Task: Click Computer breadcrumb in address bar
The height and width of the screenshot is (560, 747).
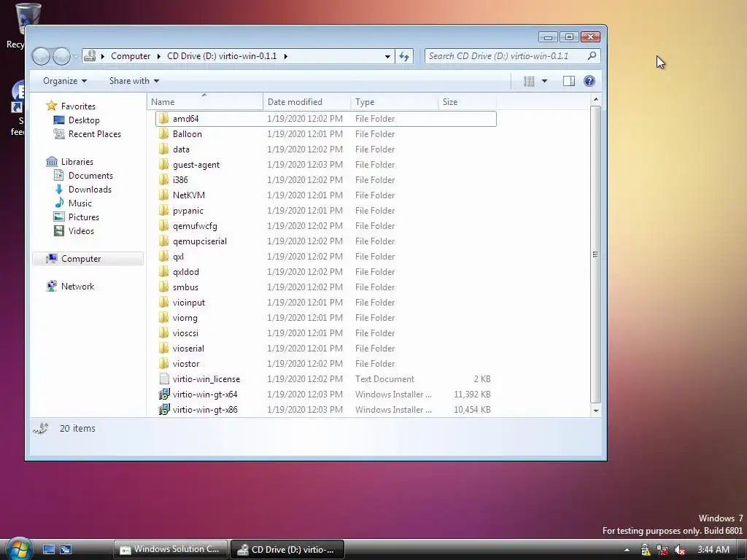Action: [x=131, y=56]
